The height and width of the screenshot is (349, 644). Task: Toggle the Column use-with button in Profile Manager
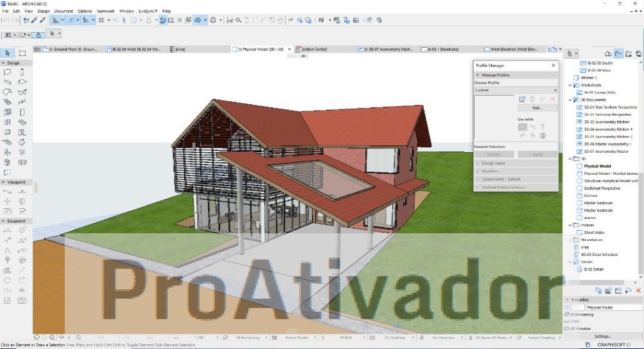543,127
